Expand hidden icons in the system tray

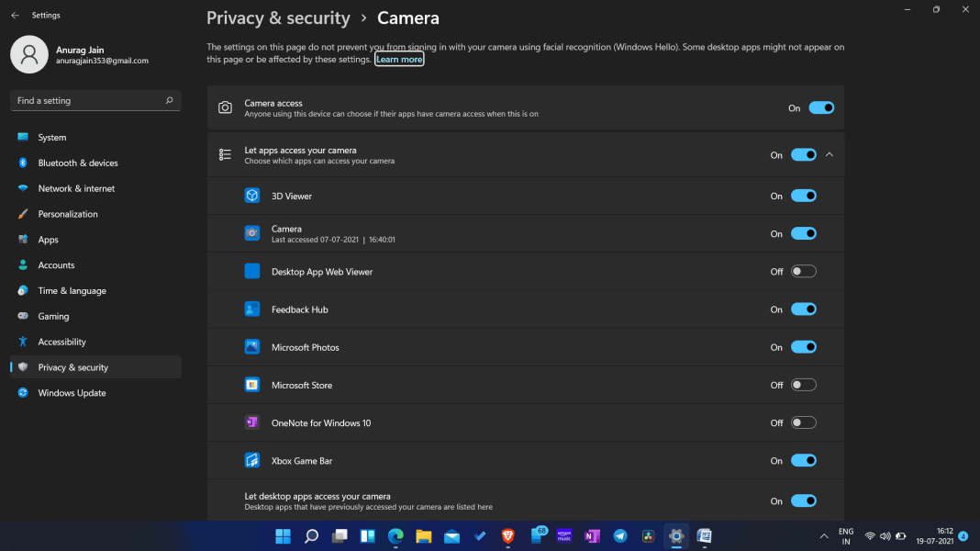point(823,535)
